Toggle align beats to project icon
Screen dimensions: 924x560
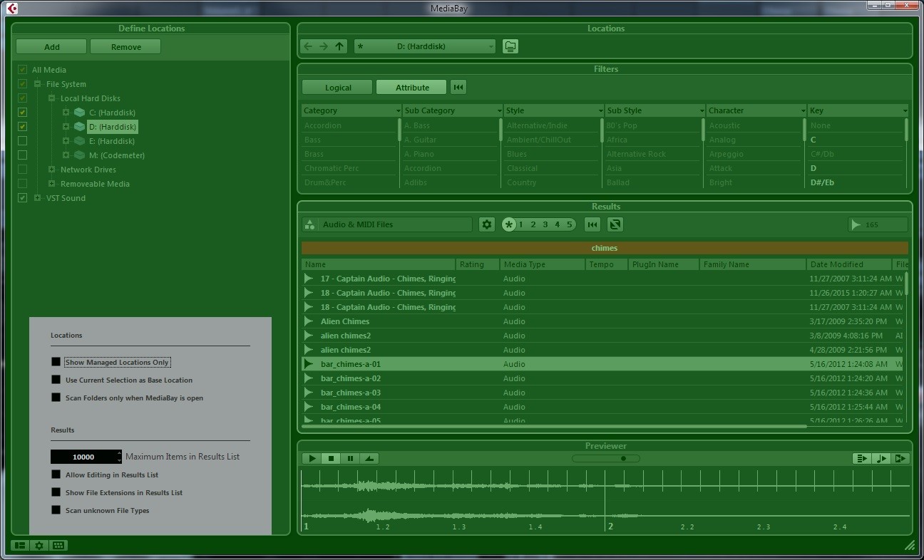click(x=881, y=459)
